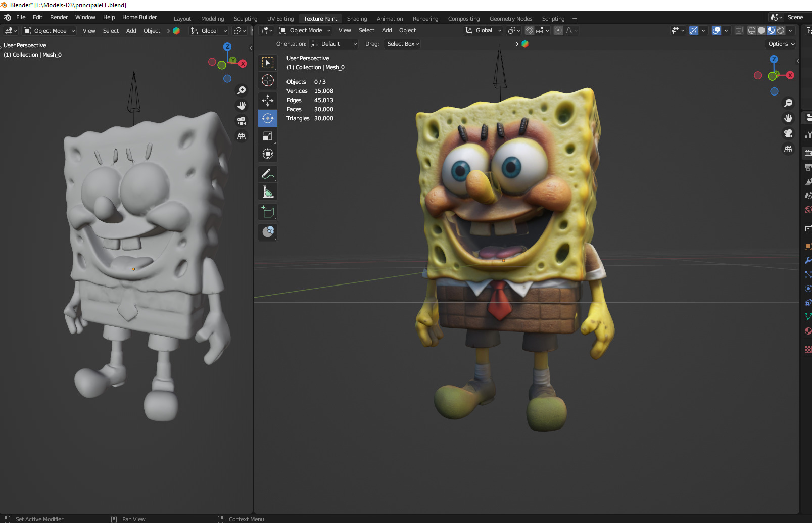Switch to solid shading

[x=761, y=30]
